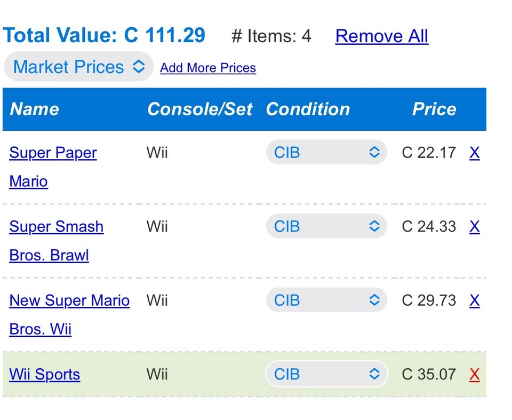This screenshot has width=512, height=420.
Task: Sort list by Price header
Action: [x=434, y=109]
